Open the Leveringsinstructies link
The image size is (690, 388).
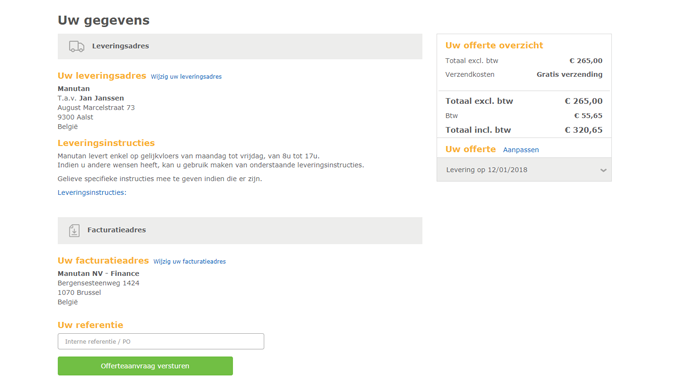(x=92, y=192)
